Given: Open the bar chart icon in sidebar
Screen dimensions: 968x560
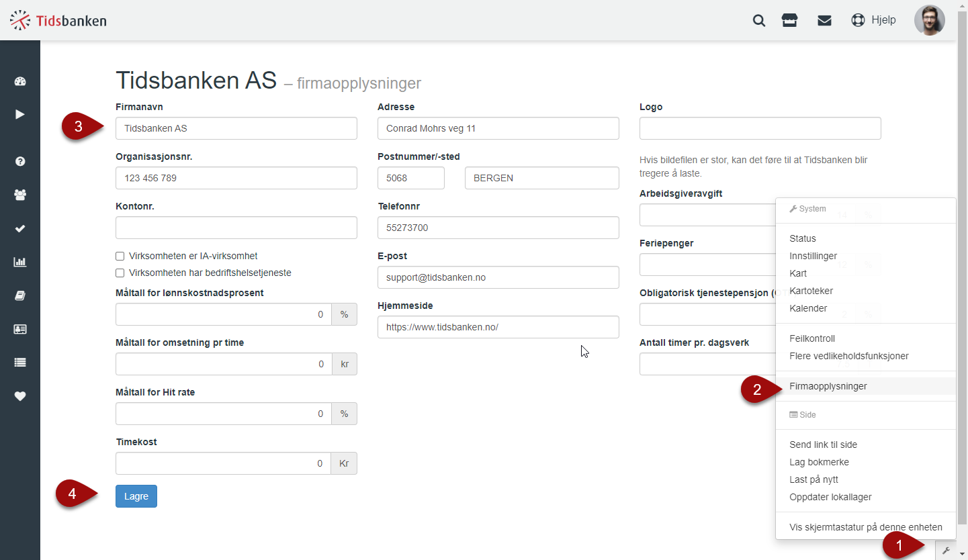Looking at the screenshot, I should 20,262.
